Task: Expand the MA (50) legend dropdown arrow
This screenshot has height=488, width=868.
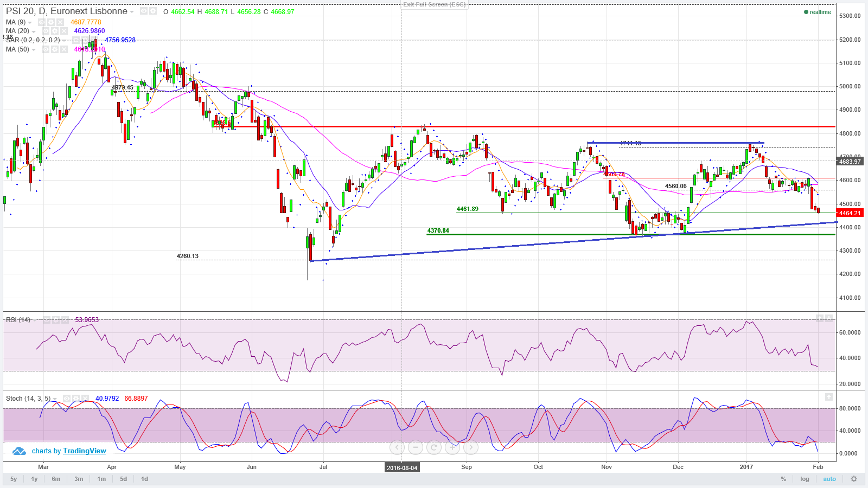Action: (34, 50)
